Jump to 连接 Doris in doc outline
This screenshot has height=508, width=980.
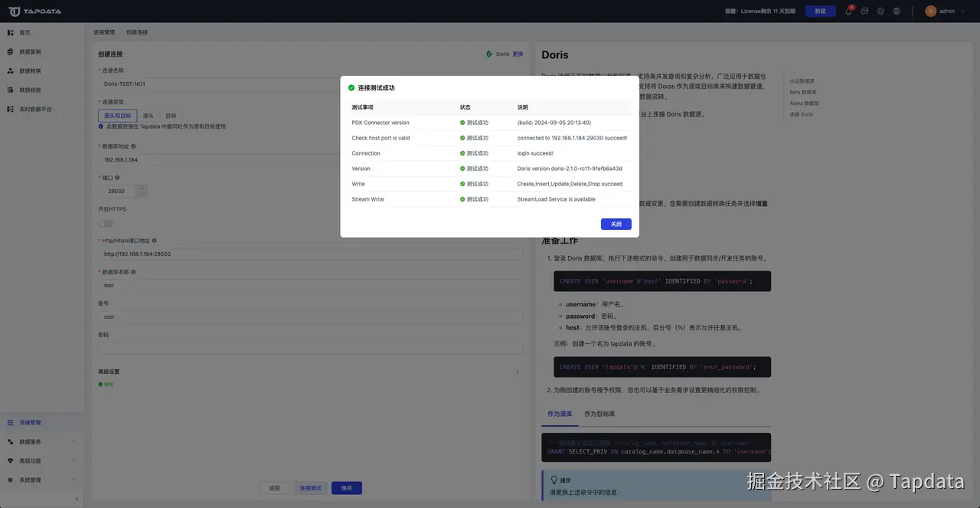[802, 114]
